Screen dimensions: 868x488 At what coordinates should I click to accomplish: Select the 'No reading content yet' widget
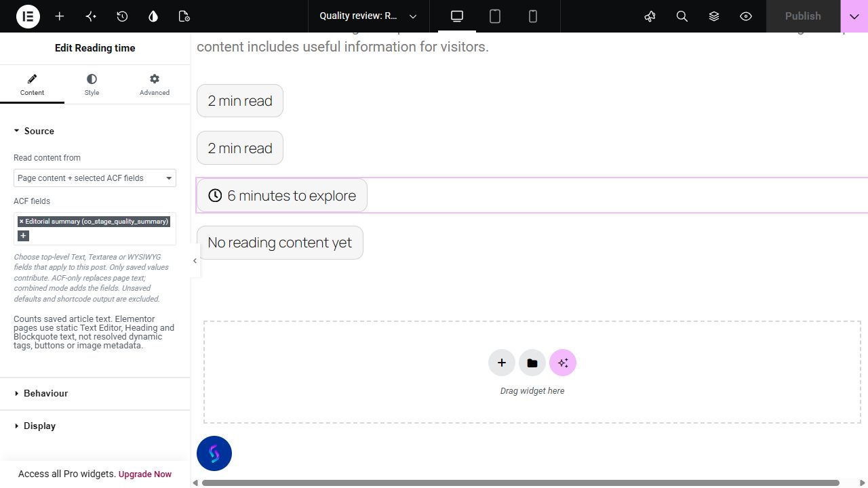280,243
